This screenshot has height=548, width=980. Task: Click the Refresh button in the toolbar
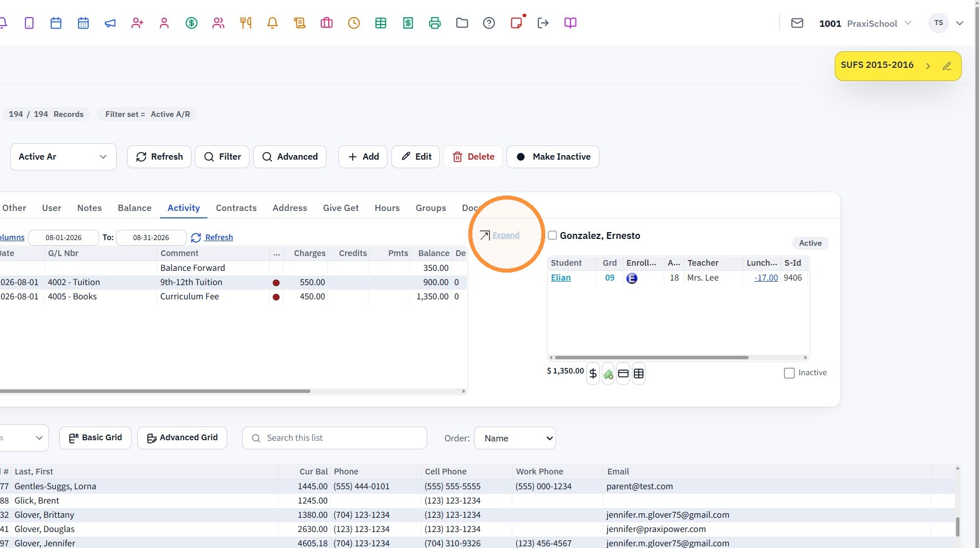click(159, 157)
